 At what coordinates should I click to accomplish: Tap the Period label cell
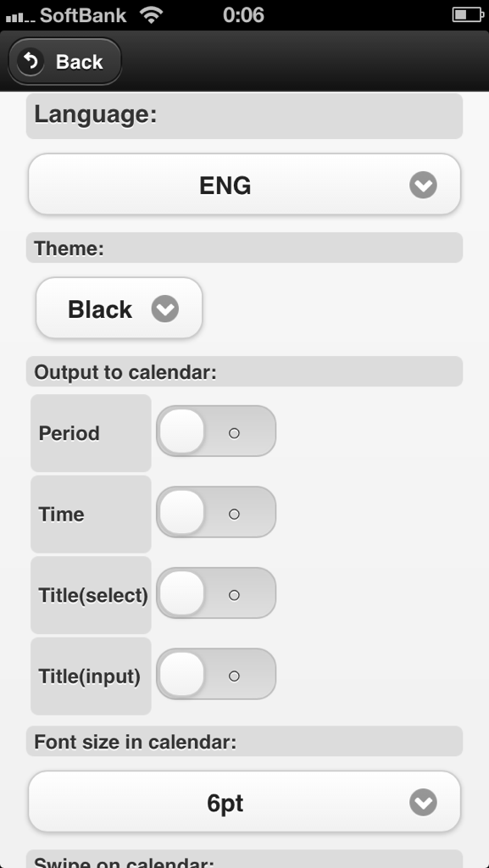point(91,433)
